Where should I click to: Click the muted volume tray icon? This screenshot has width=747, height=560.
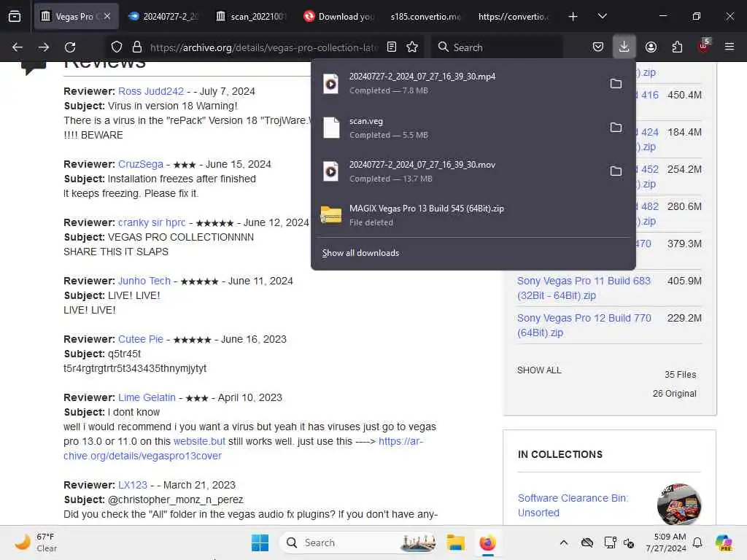629,542
